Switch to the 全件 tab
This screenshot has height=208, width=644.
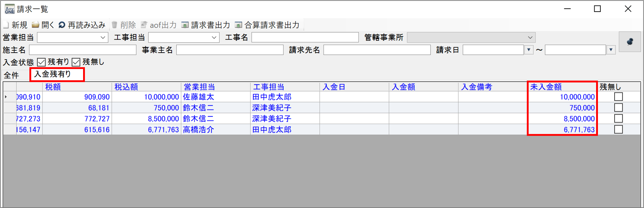tap(11, 75)
